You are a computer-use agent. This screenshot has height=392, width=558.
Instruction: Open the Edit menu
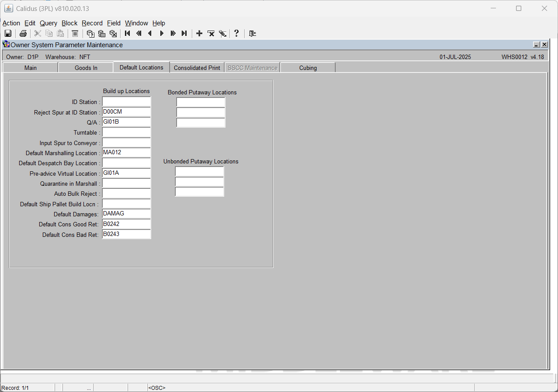[30, 23]
